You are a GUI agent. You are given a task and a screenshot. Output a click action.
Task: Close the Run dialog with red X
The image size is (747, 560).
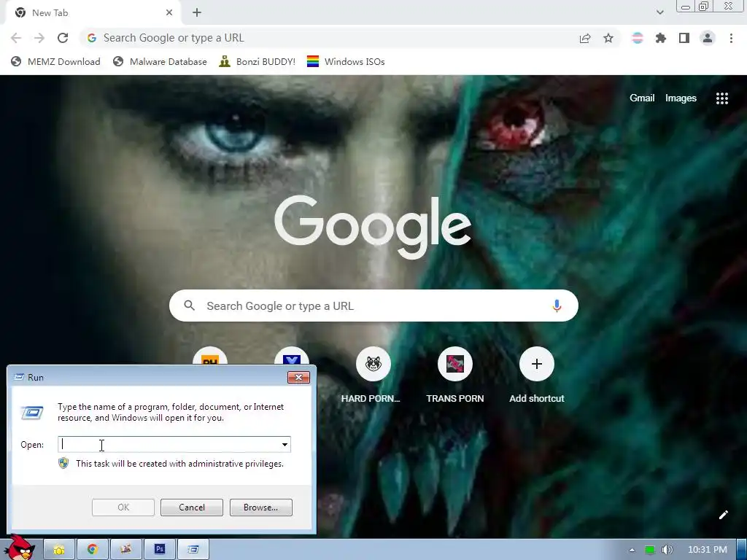298,377
